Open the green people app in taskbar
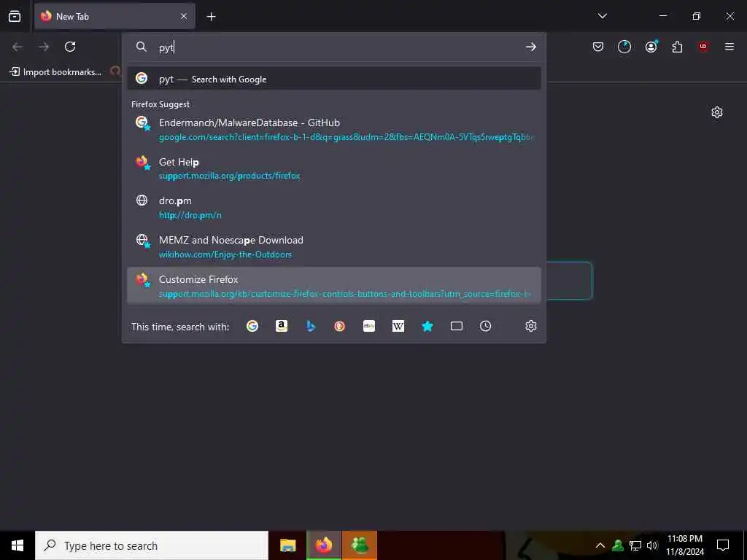This screenshot has width=747, height=560. (x=360, y=545)
